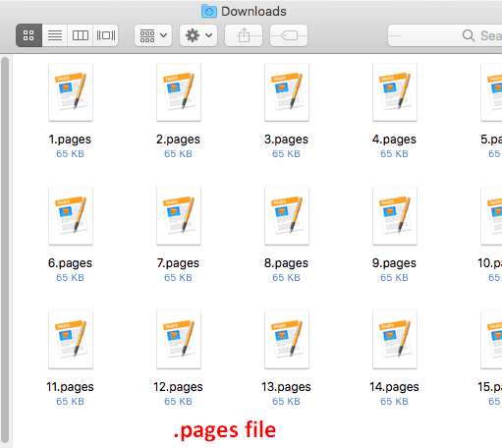The width and height of the screenshot is (502, 448).
Task: Click the 13.pages file name
Action: (x=286, y=387)
